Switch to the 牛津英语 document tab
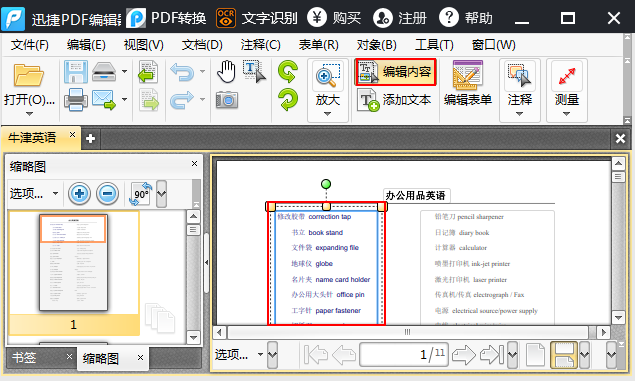Image resolution: width=635 pixels, height=381 pixels. (x=32, y=138)
